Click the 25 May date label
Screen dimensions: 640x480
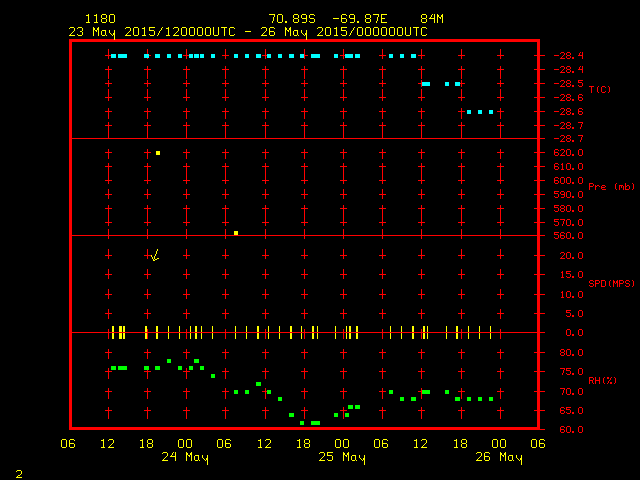[342, 458]
